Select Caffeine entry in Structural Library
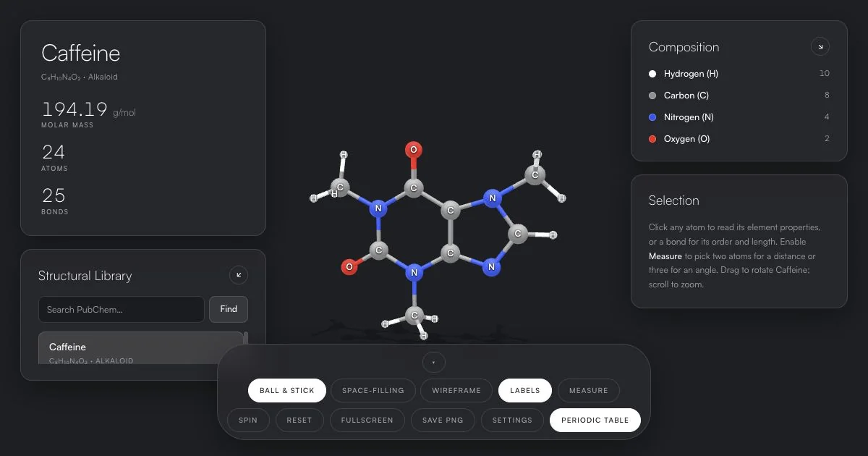Viewport: 868px width, 456px height. 140,348
